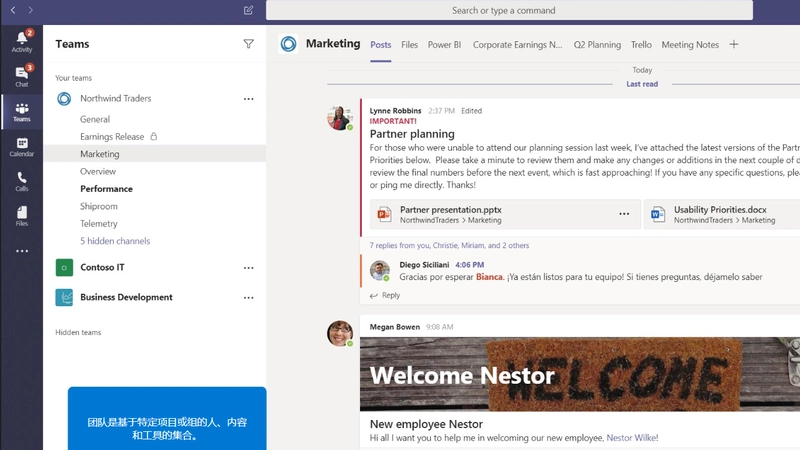Expand the Contoso IT team
This screenshot has width=800, height=450.
102,267
